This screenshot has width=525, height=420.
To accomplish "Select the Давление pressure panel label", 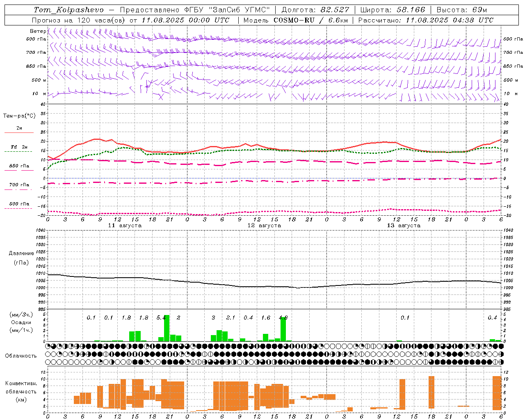I will (x=21, y=253).
